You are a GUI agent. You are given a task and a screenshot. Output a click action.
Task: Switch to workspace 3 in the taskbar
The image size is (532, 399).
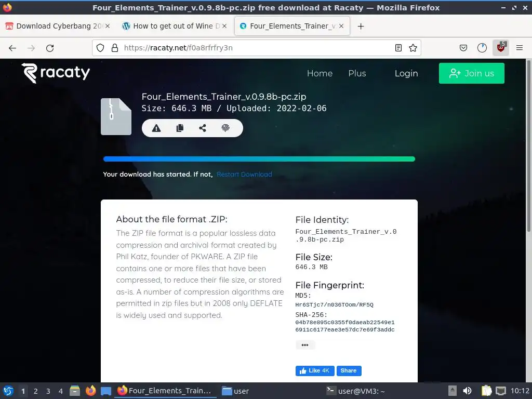click(x=48, y=391)
